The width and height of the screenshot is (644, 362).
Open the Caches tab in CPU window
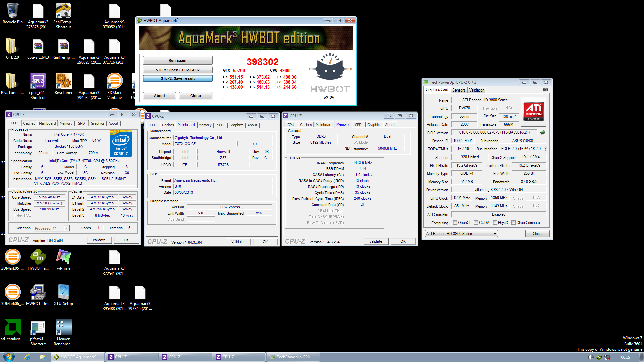pyautogui.click(x=29, y=123)
